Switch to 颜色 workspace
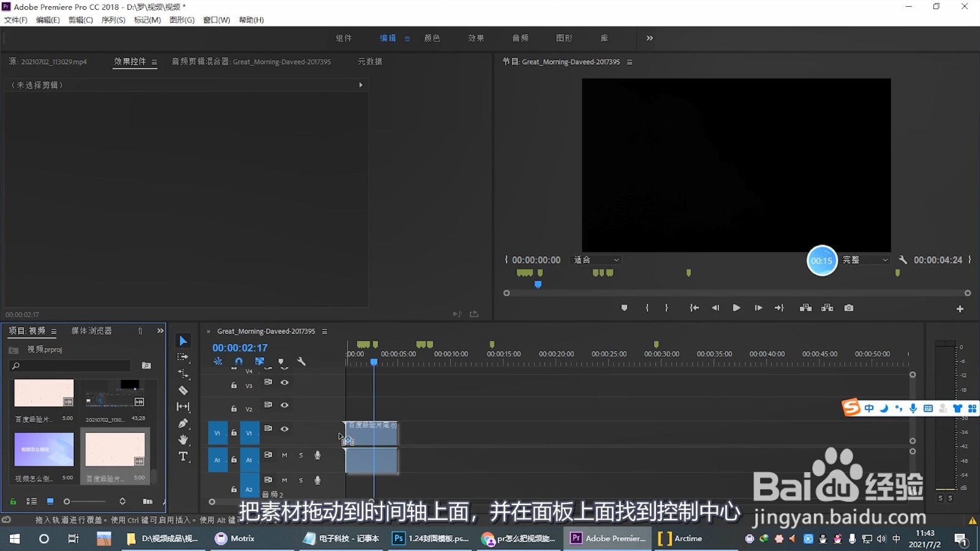Screen dimensions: 980x551 (432, 38)
